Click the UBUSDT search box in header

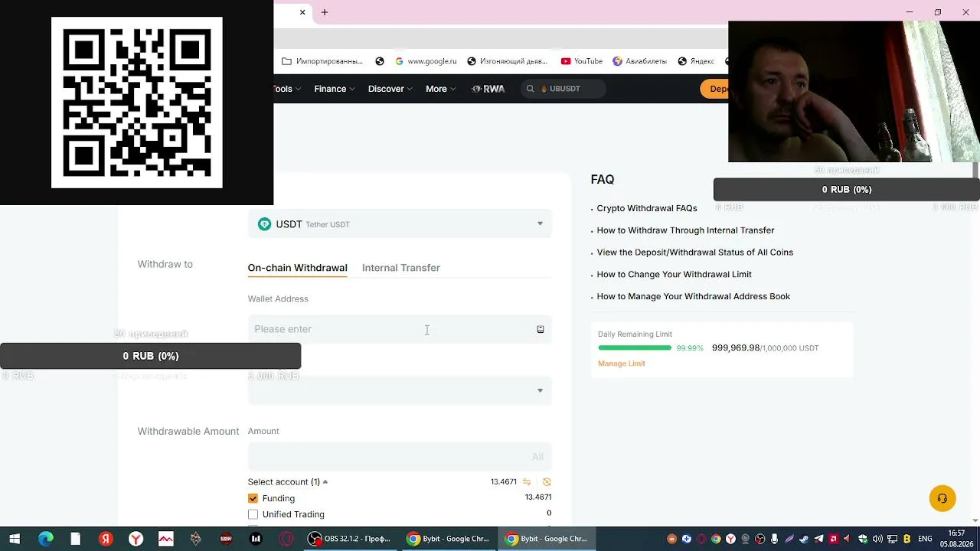[563, 89]
